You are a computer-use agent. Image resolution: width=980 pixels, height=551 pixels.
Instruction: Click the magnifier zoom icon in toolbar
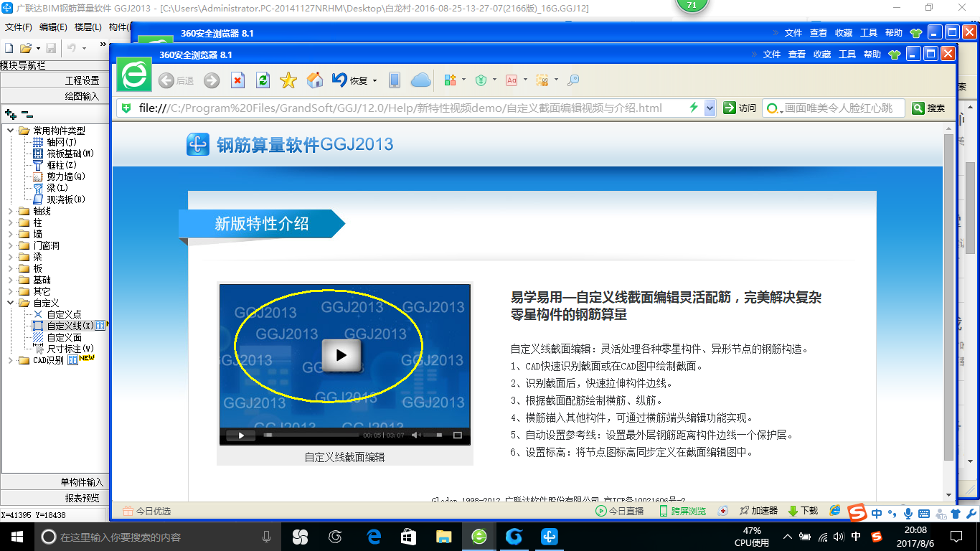point(573,80)
